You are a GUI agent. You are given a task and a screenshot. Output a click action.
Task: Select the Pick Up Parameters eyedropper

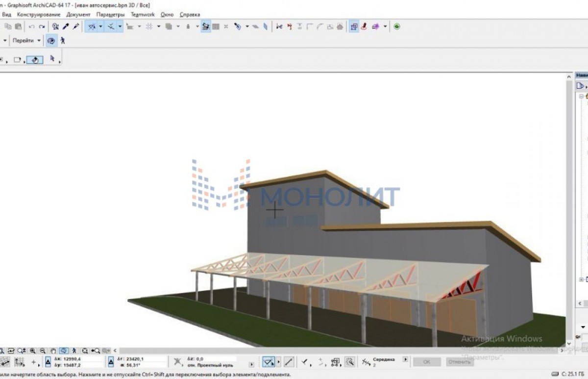(66, 26)
